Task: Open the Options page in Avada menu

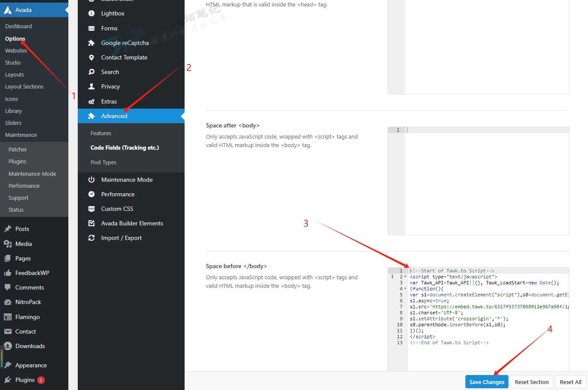Action: [15, 38]
